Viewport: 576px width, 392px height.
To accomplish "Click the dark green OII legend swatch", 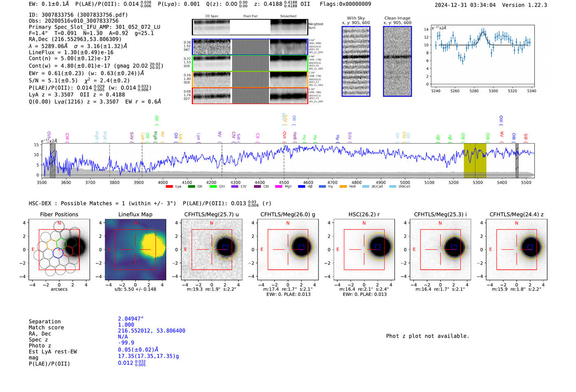I will click(x=191, y=187).
